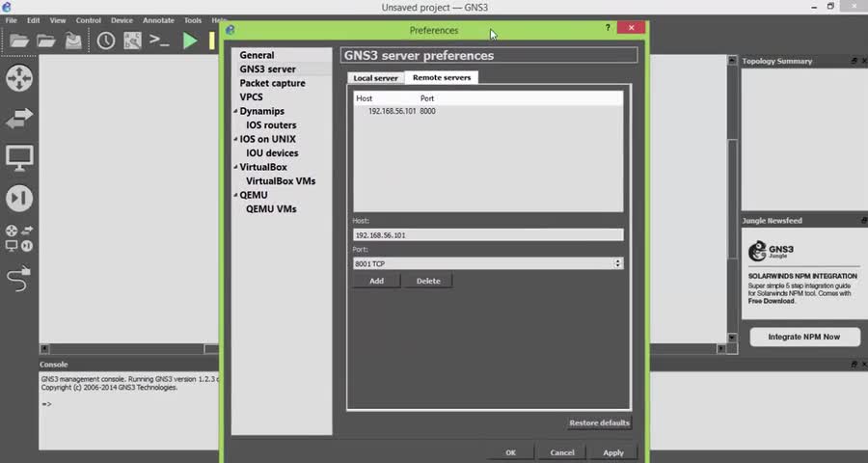This screenshot has width=868, height=463.
Task: Select VirtualBox VMs preferences entry
Action: point(281,181)
